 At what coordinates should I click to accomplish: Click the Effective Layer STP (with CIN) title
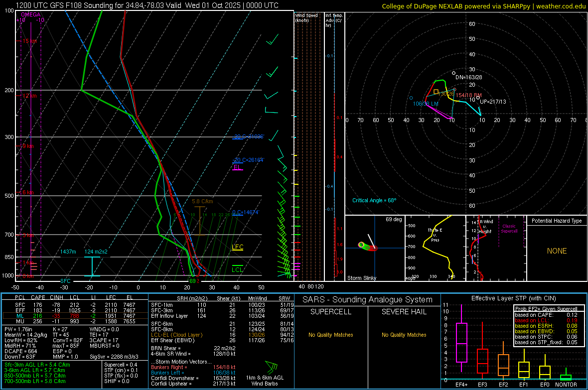[x=513, y=298]
